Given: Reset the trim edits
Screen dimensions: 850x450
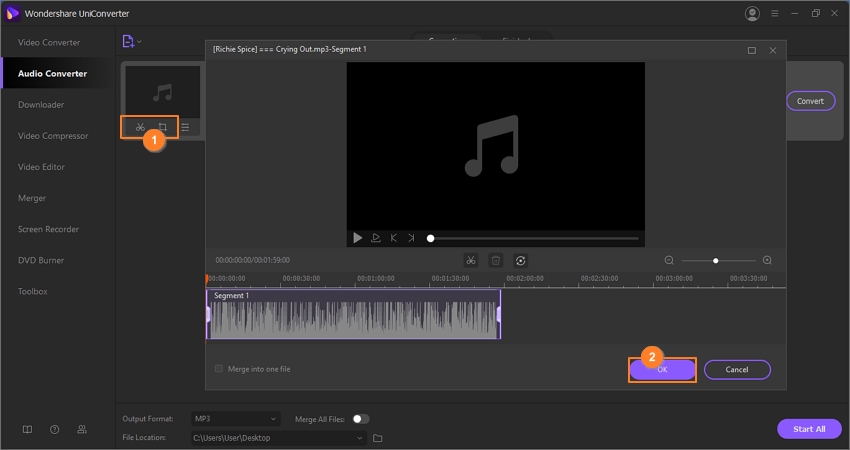Looking at the screenshot, I should click(x=520, y=261).
